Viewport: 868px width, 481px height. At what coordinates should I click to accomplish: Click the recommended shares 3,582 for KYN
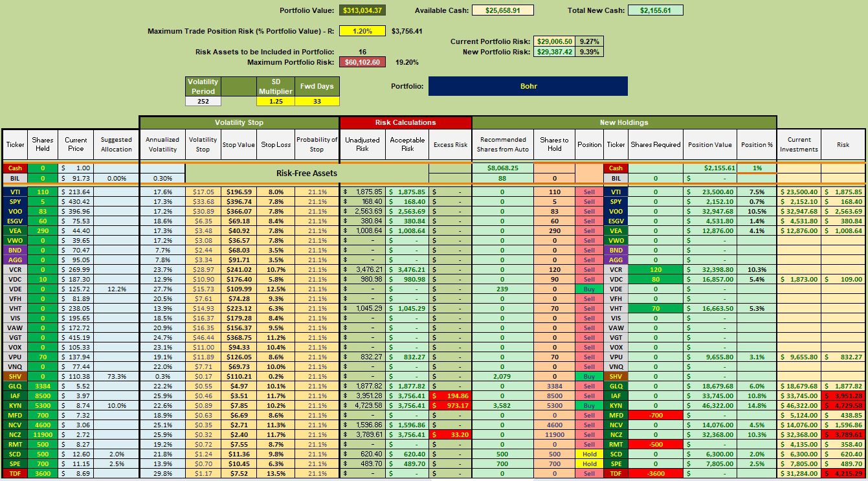[503, 405]
